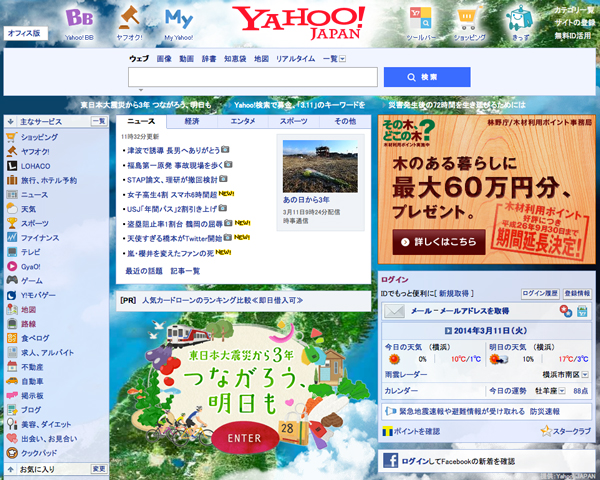Click the 路線 train icon
Image resolution: width=600 pixels, height=480 pixels.
[x=12, y=324]
